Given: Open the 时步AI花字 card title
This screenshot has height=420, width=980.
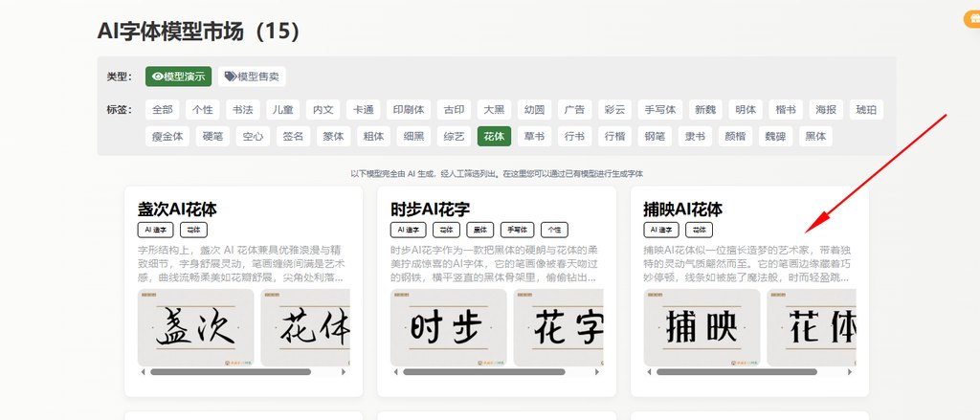Looking at the screenshot, I should (x=430, y=209).
